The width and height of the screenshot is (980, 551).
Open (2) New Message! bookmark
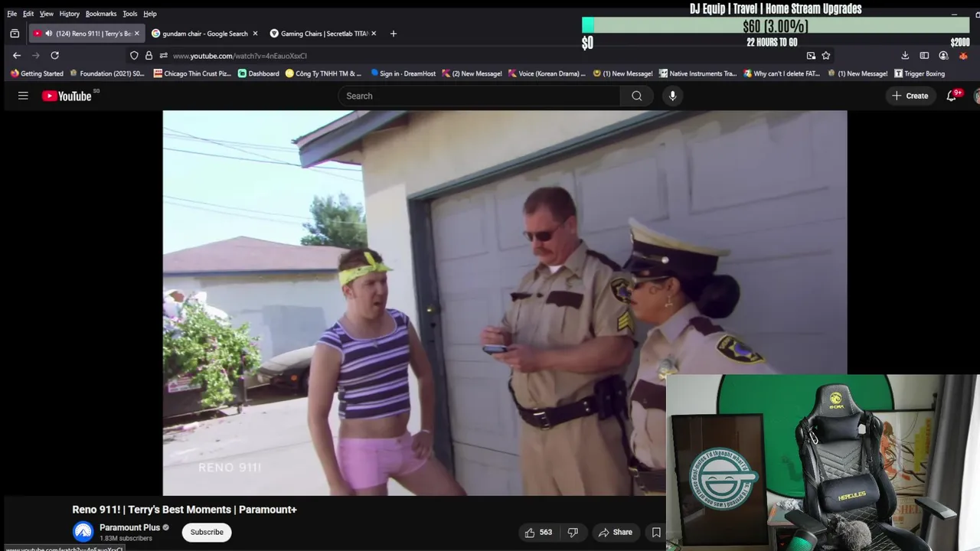[472, 73]
